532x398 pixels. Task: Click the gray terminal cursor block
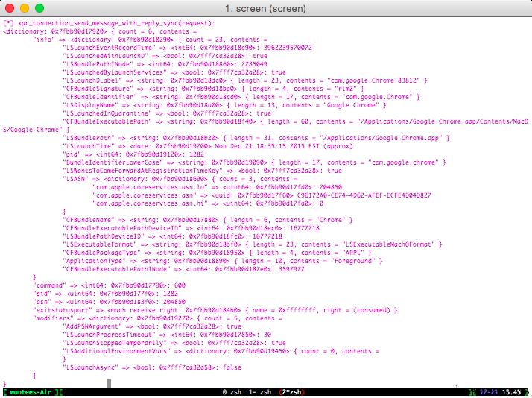pyautogui.click(x=109, y=383)
